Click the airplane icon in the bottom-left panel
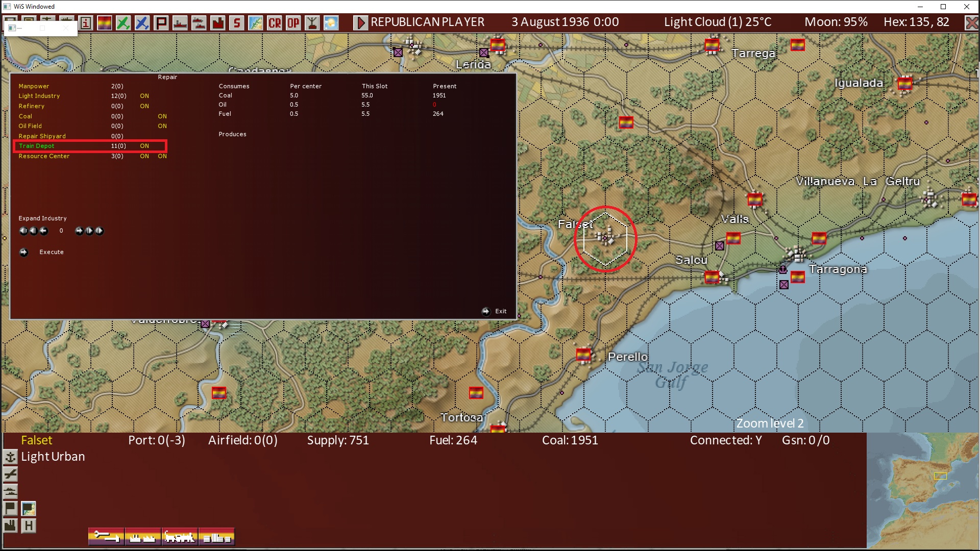 10,474
